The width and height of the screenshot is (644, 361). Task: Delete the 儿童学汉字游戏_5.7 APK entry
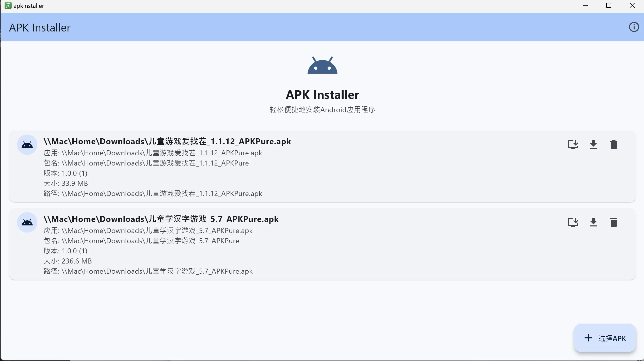click(614, 222)
